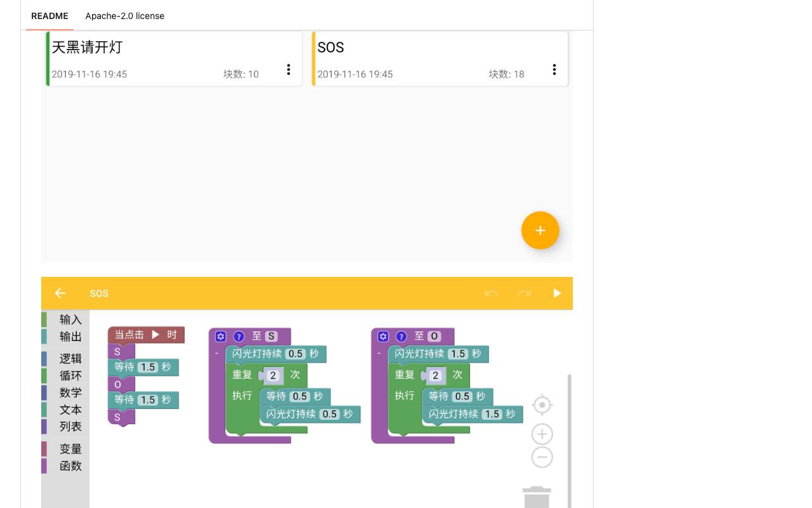This screenshot has height=508, width=812.
Task: Click the gear icon on function S block
Action: coord(220,337)
